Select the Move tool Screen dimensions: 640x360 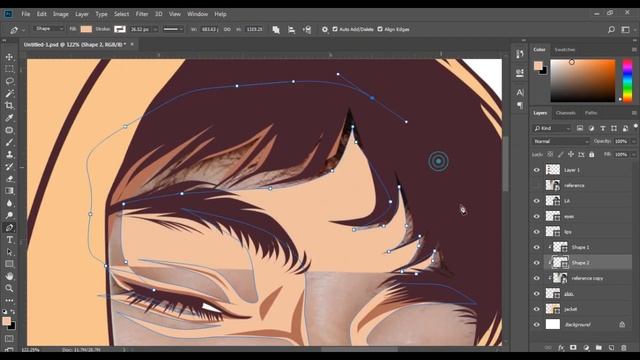9,57
